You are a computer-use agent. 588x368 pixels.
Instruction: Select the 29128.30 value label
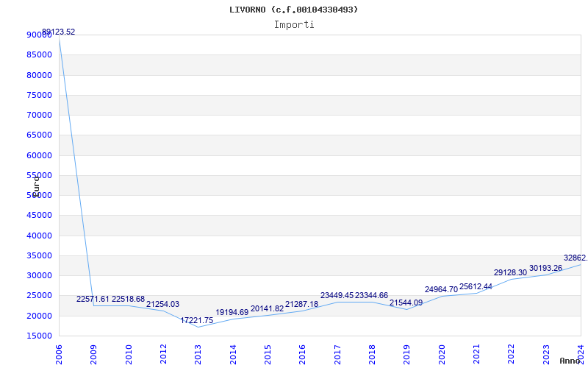(510, 273)
